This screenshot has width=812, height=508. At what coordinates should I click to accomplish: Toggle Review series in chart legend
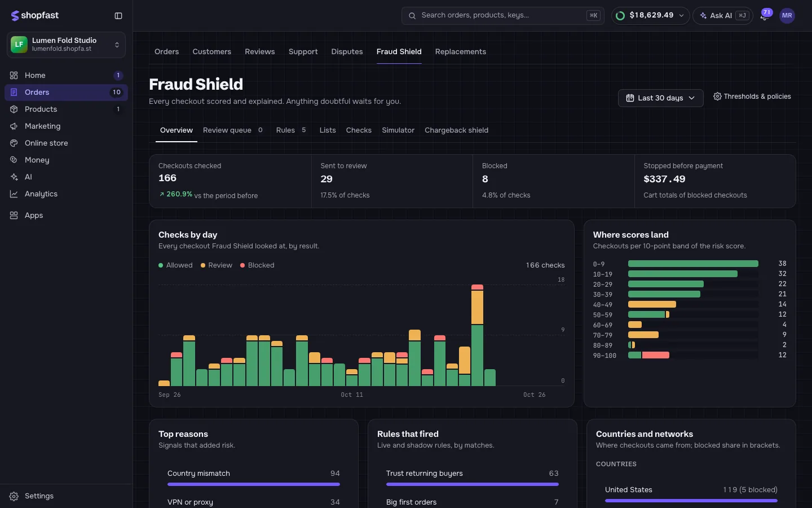[x=217, y=265]
